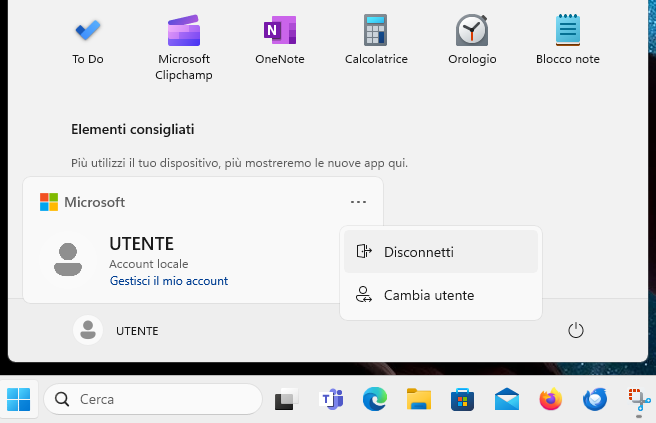Screen dimensions: 656x423
Task: Click the Windows Start button
Action: coord(19,399)
